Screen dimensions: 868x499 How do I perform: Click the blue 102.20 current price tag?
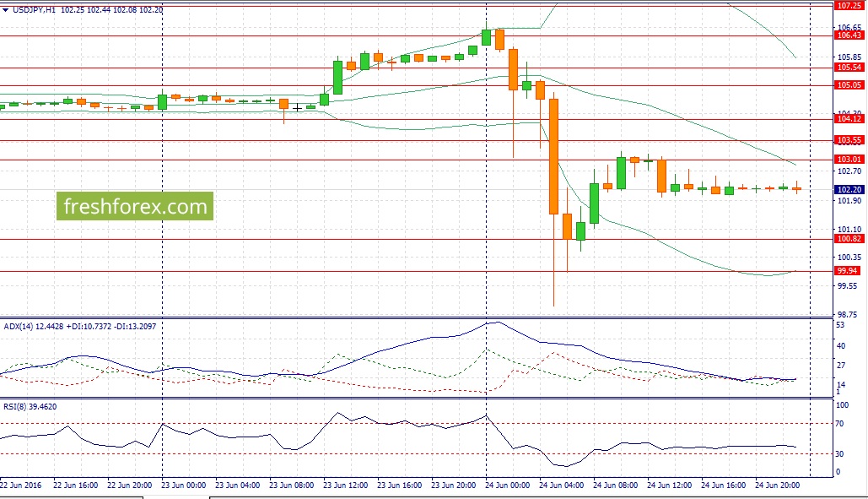(849, 190)
